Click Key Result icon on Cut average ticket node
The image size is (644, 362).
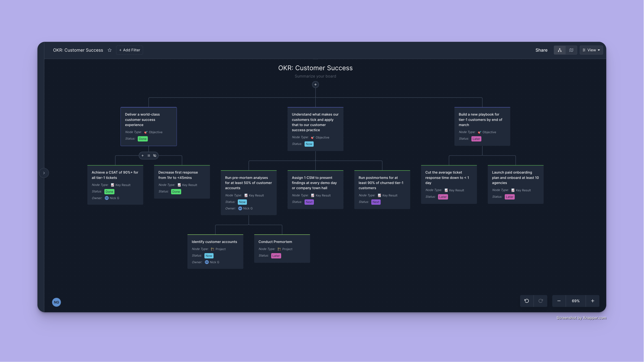click(x=446, y=190)
